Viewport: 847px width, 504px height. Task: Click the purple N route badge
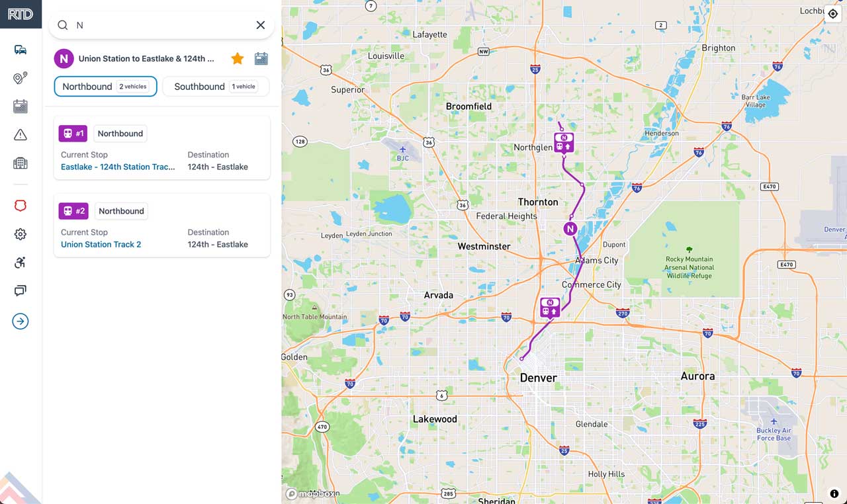64,59
